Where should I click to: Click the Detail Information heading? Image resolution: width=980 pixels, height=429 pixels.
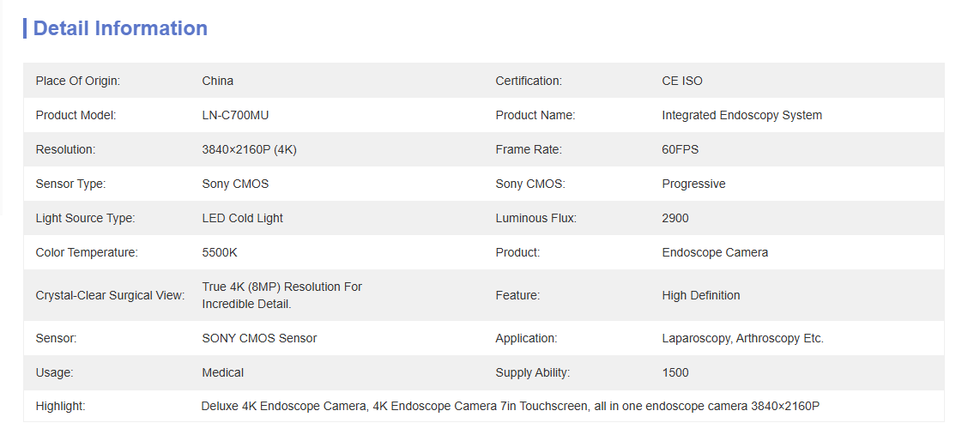click(120, 28)
